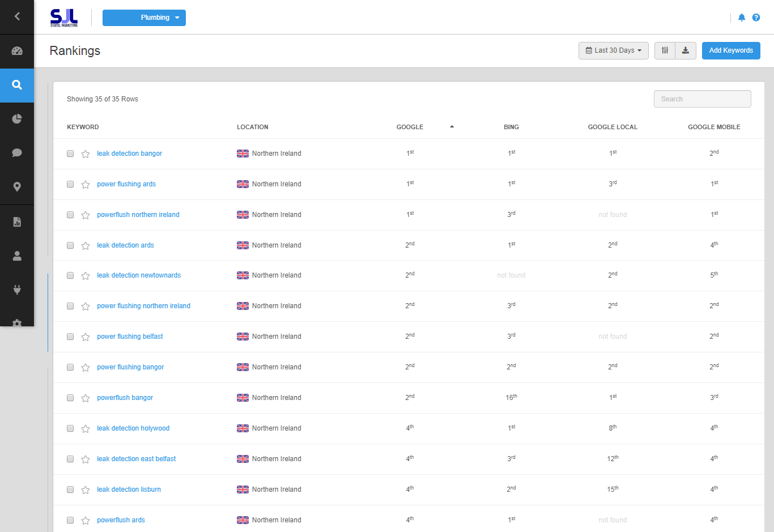
Task: Star the powerflush bangor keyword
Action: pyautogui.click(x=86, y=398)
